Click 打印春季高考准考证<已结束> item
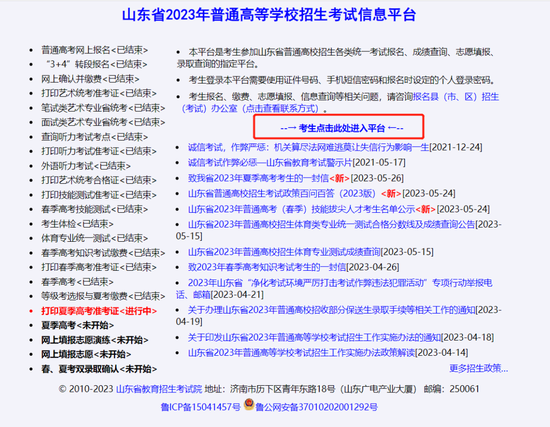 (99, 267)
